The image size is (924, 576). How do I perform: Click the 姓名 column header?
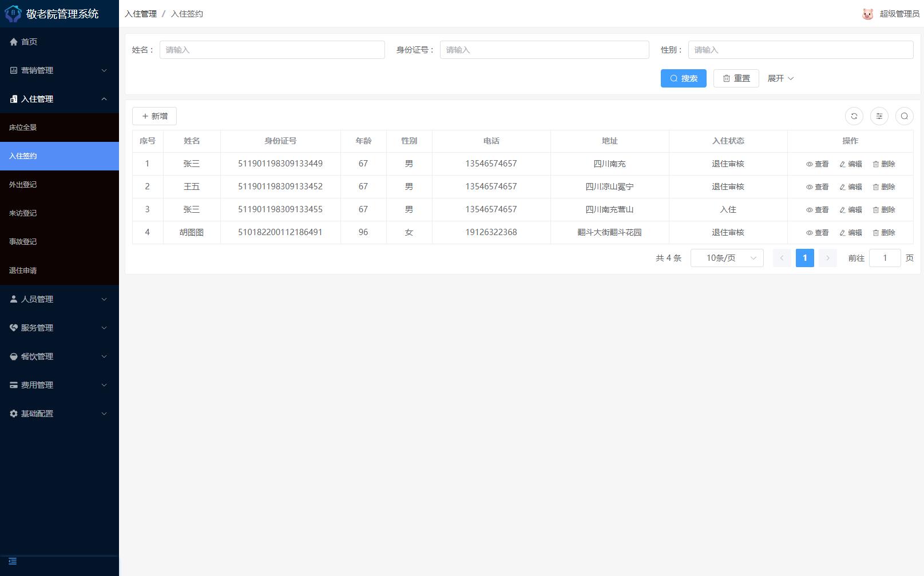(192, 141)
